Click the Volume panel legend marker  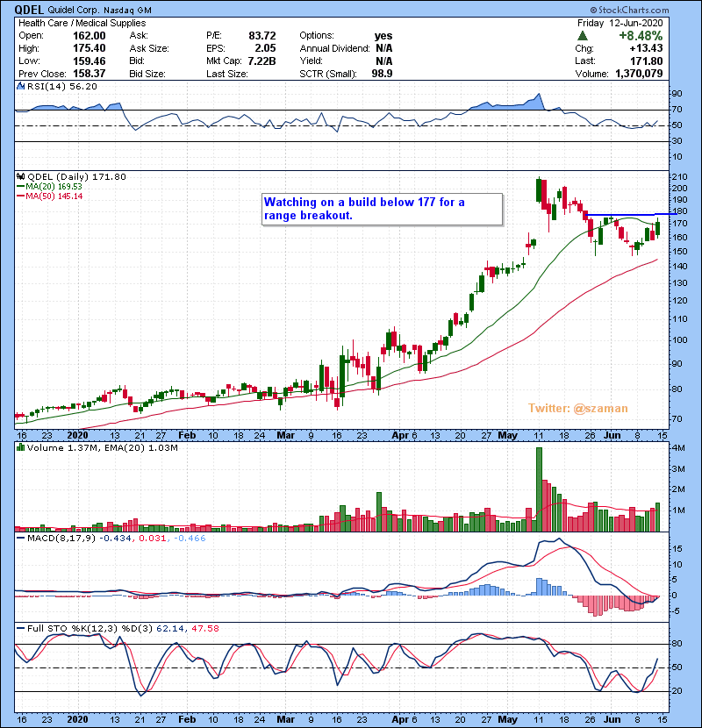[22, 448]
